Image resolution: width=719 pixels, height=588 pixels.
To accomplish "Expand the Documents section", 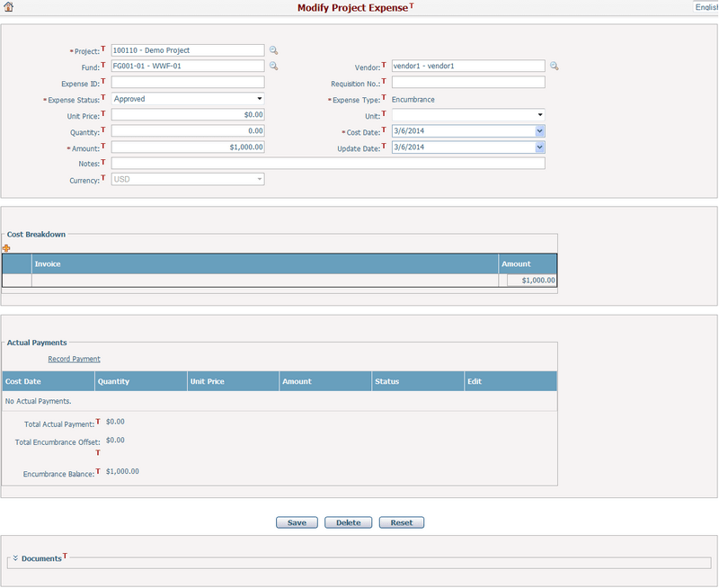I will point(14,558).
